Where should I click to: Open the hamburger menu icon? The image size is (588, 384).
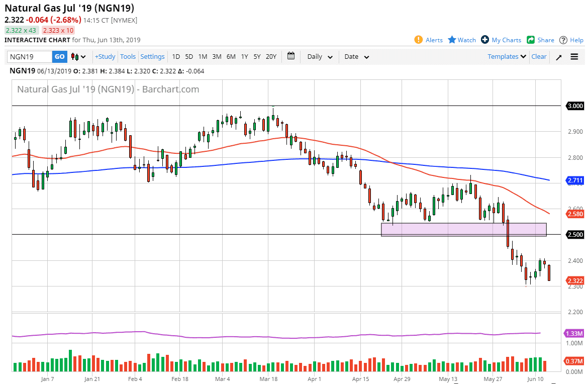pos(574,57)
